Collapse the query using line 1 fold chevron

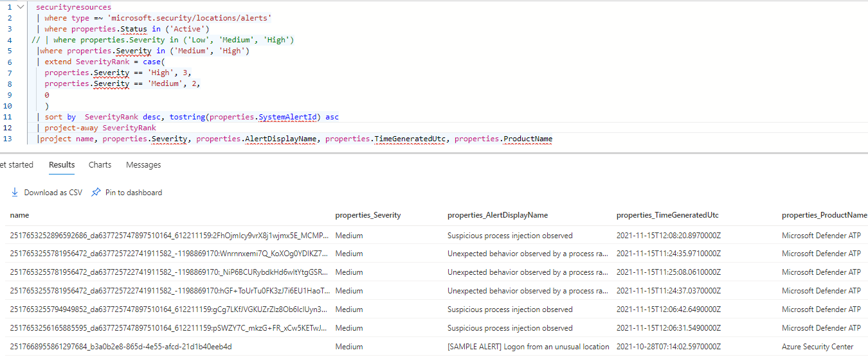click(x=22, y=7)
